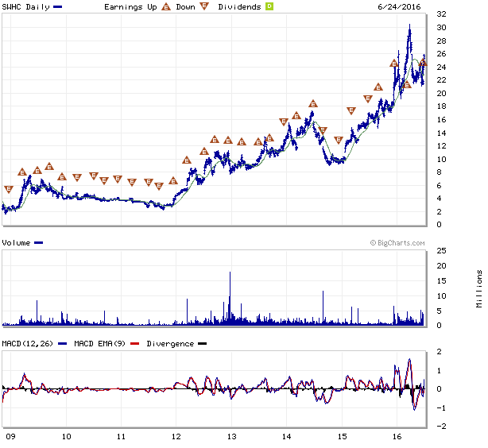Click the Millions volume axis label
The width and height of the screenshot is (488, 448).
click(x=479, y=288)
